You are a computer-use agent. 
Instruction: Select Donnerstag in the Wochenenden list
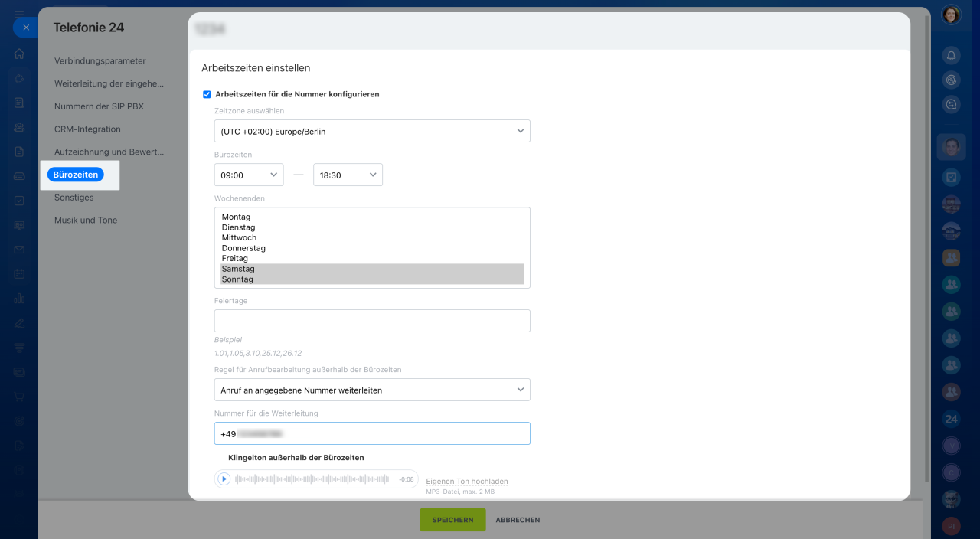372,248
